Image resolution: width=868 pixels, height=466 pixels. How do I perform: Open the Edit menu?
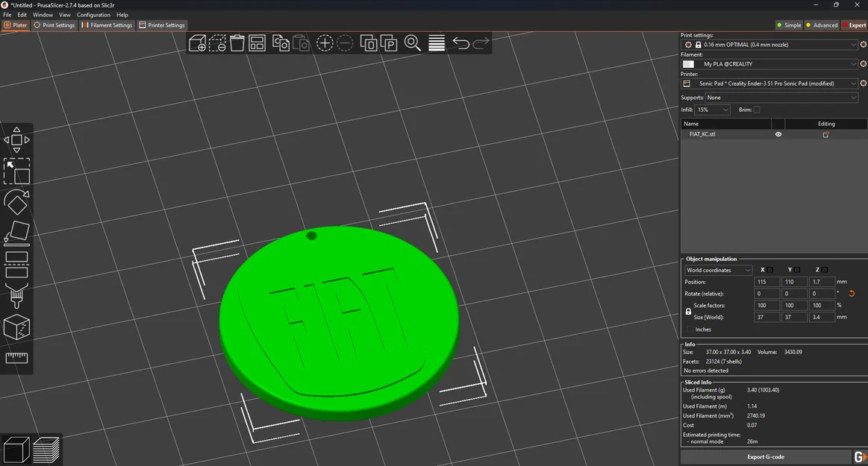[x=22, y=15]
